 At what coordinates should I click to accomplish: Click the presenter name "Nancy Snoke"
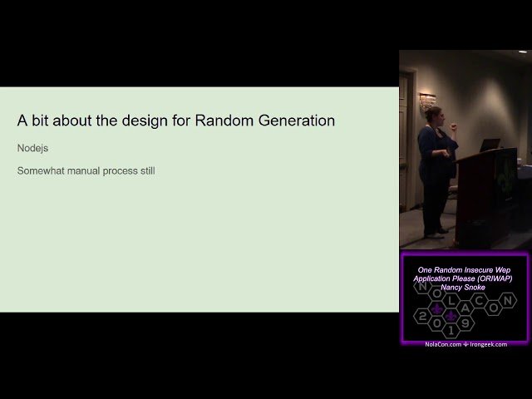pyautogui.click(x=464, y=286)
